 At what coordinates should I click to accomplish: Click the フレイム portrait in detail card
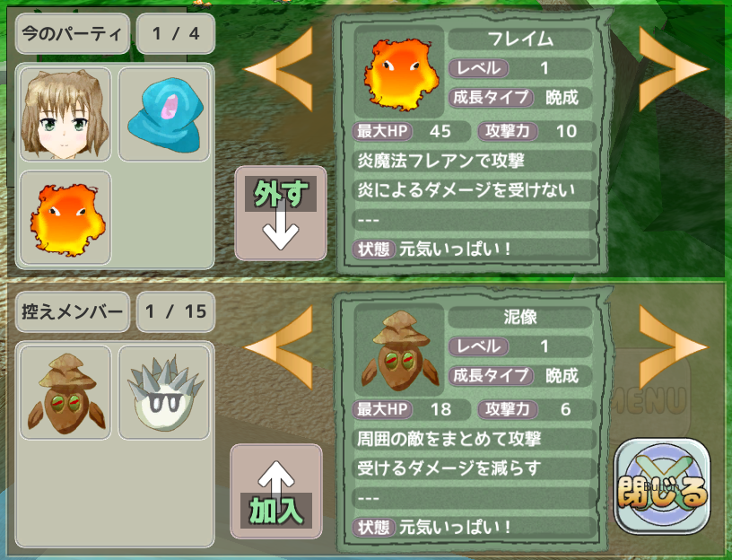[399, 72]
